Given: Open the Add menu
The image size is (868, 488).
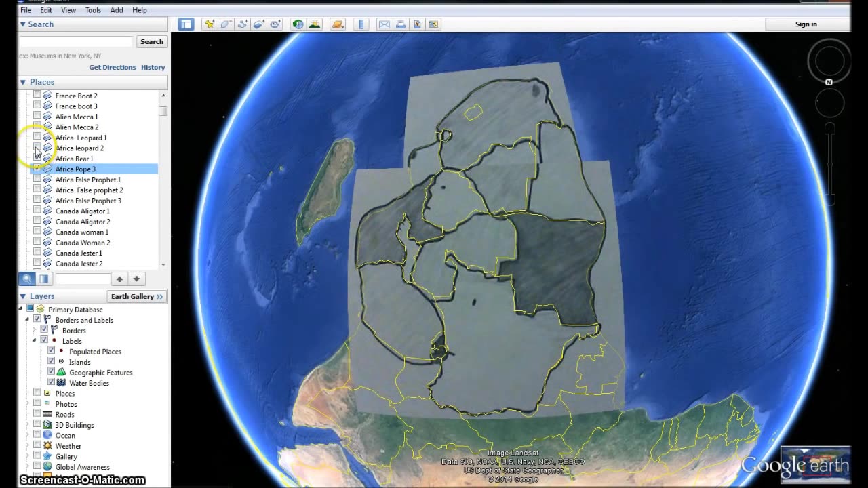Looking at the screenshot, I should 117,10.
